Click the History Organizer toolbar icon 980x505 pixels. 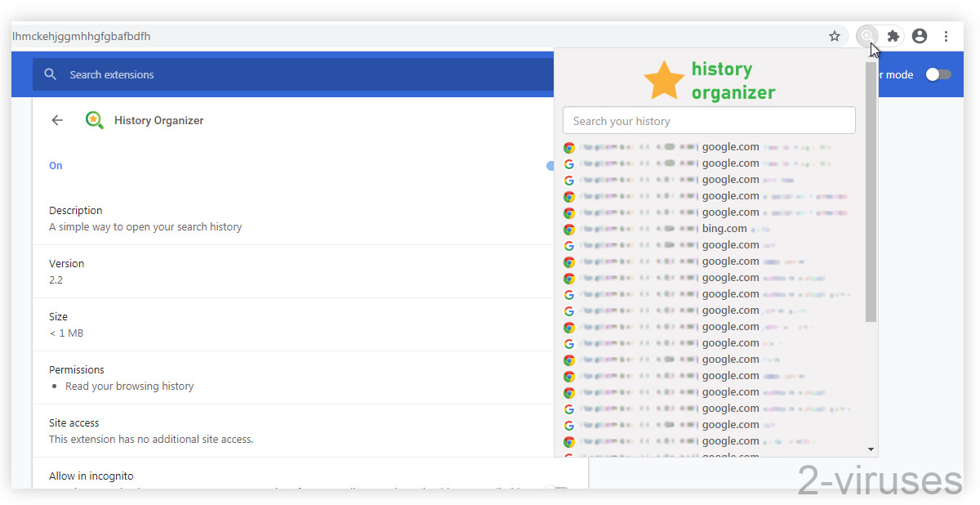click(866, 36)
